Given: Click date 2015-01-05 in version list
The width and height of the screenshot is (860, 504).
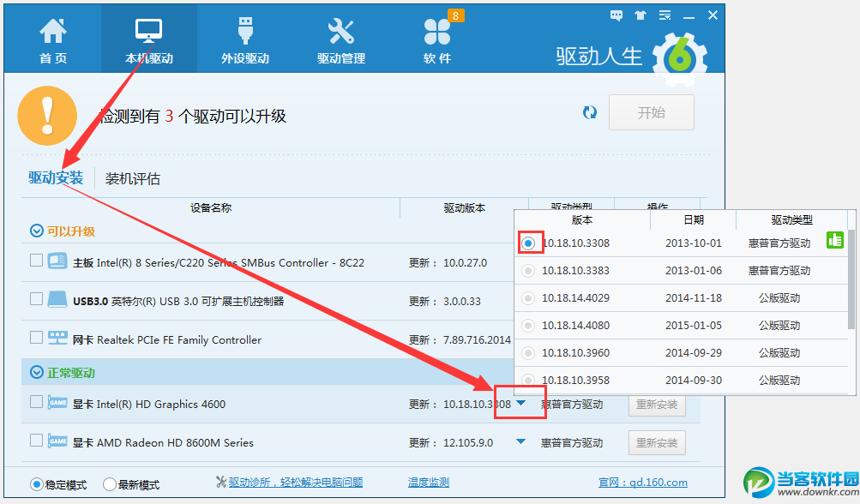Looking at the screenshot, I should [694, 325].
